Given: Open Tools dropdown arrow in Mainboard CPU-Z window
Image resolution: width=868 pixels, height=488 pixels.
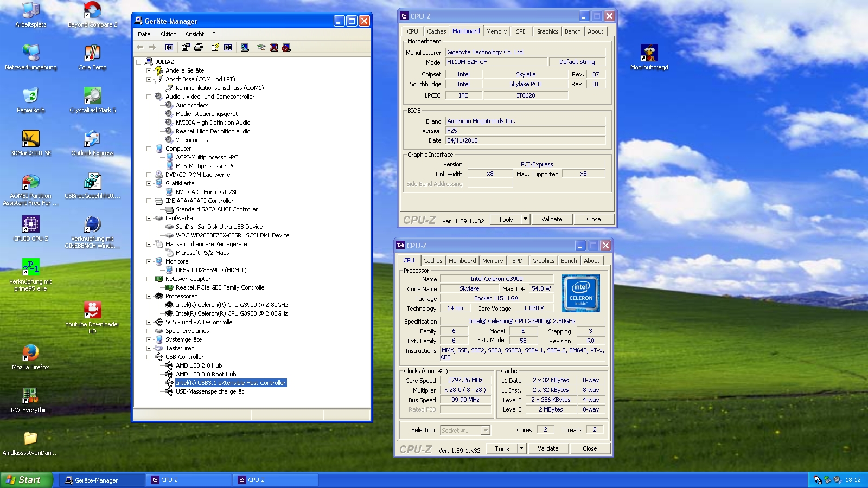Looking at the screenshot, I should click(525, 219).
